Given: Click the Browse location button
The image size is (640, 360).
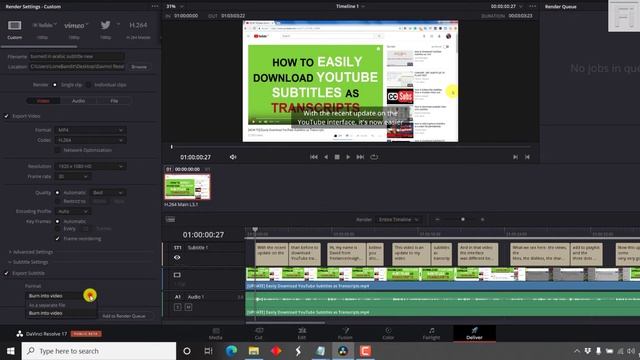Looking at the screenshot, I should (139, 67).
